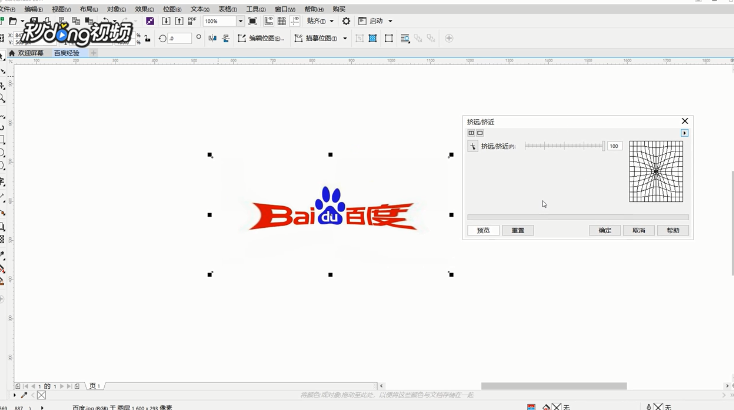Click the 确定 OK button

point(605,230)
